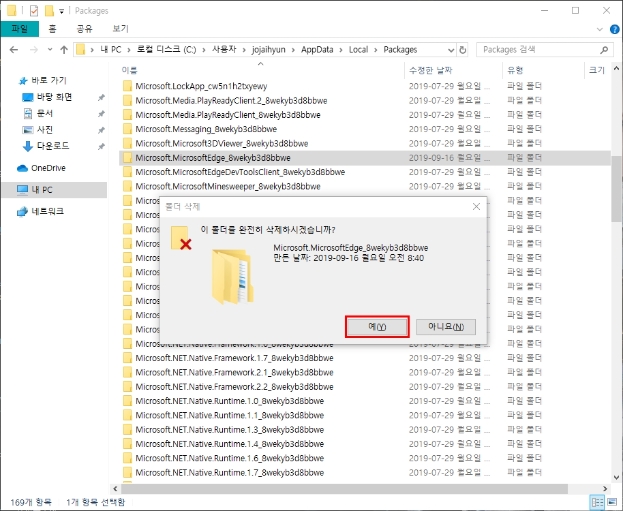Open the 공유 ribbon tab
Screen dimensions: 623x511
(x=84, y=29)
